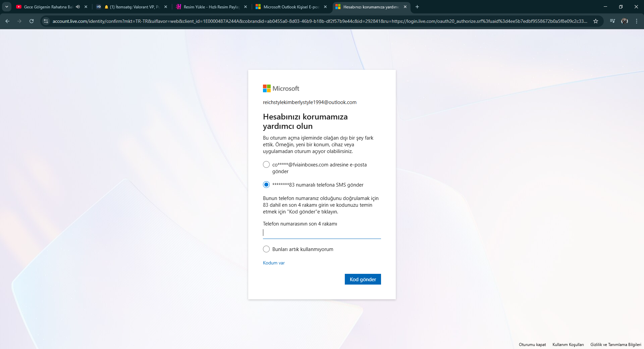
Task: Go back to the previous page
Action: pos(7,21)
